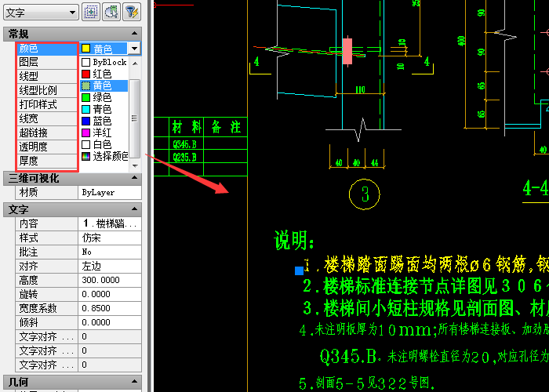This screenshot has width=549, height=392.
Task: Select the 超链接 property row
Action: (x=47, y=132)
